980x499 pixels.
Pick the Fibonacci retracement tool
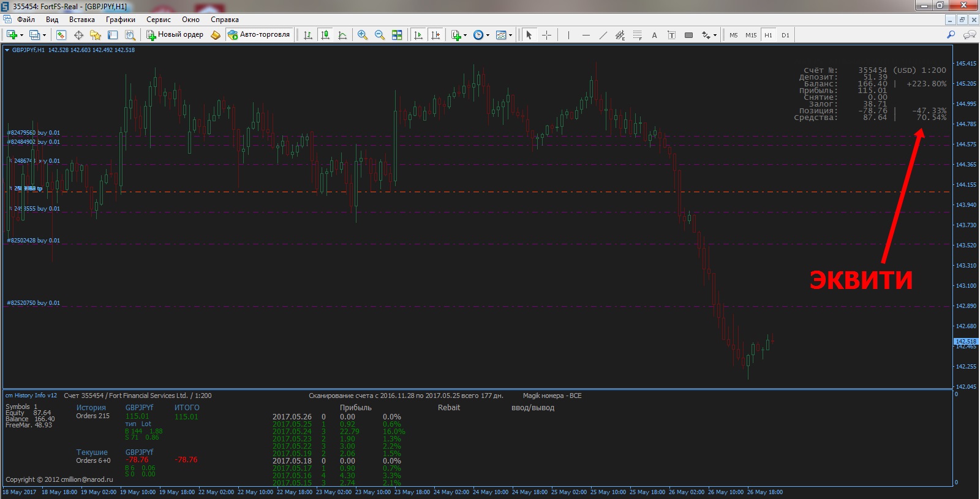[637, 35]
